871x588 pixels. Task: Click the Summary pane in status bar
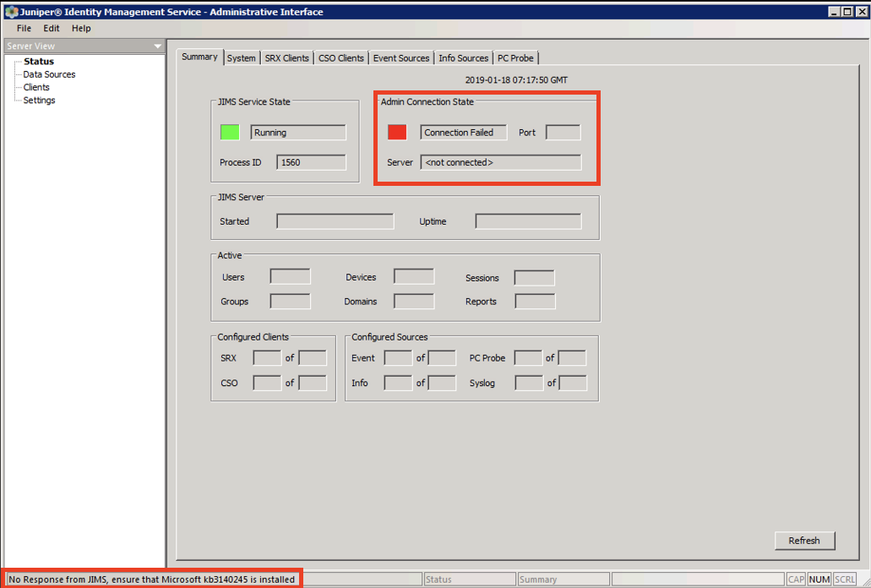point(563,579)
